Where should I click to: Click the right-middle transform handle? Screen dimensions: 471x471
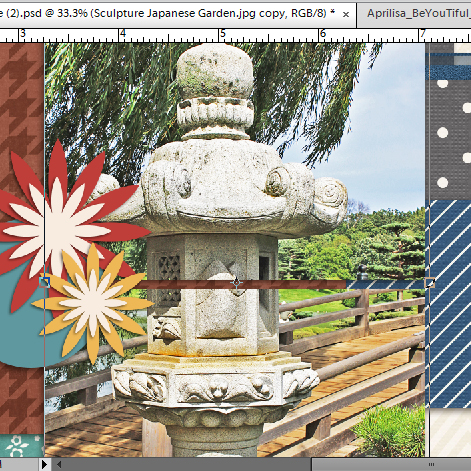(x=429, y=283)
